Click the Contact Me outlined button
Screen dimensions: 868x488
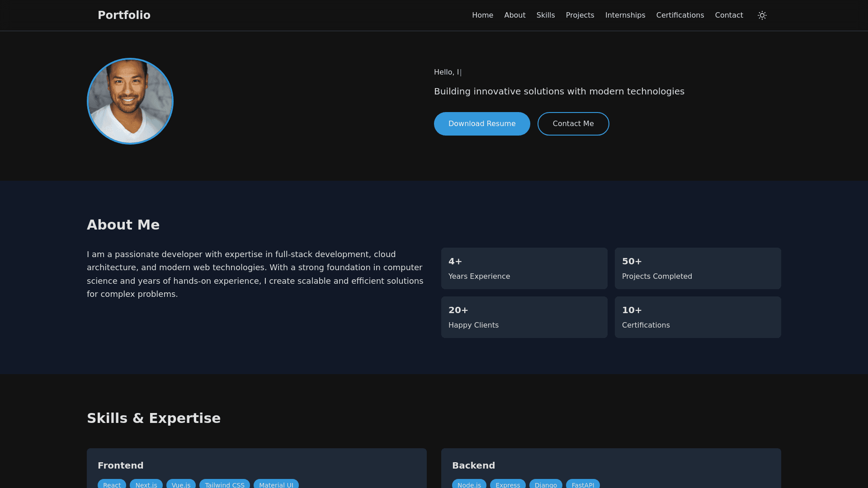(x=573, y=124)
